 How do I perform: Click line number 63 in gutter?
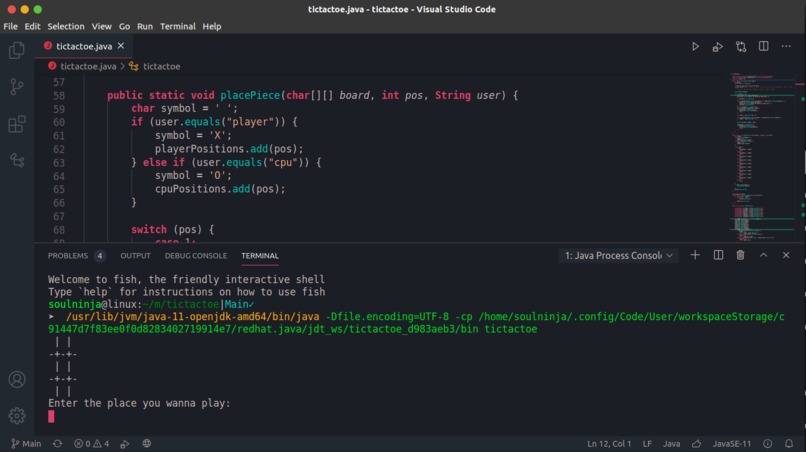pos(59,162)
